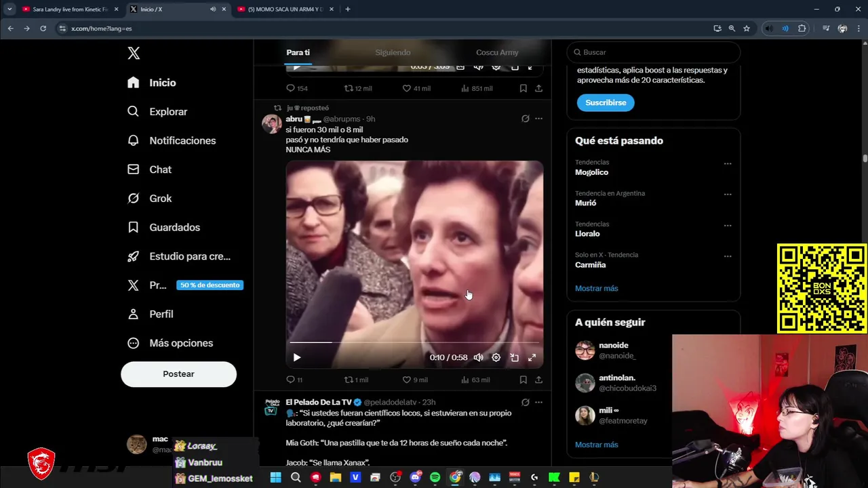Viewport: 868px width, 488px height.
Task: Open options for the Murió trend
Action: 728,195
